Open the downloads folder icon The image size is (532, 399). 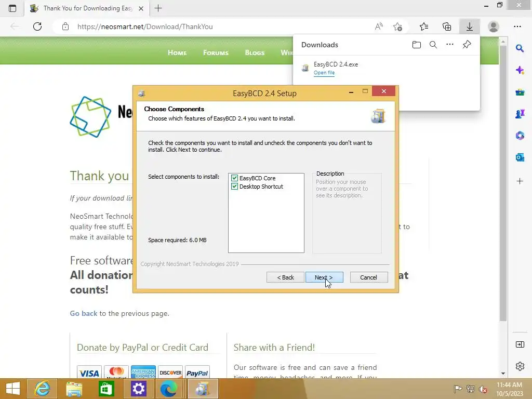click(417, 45)
